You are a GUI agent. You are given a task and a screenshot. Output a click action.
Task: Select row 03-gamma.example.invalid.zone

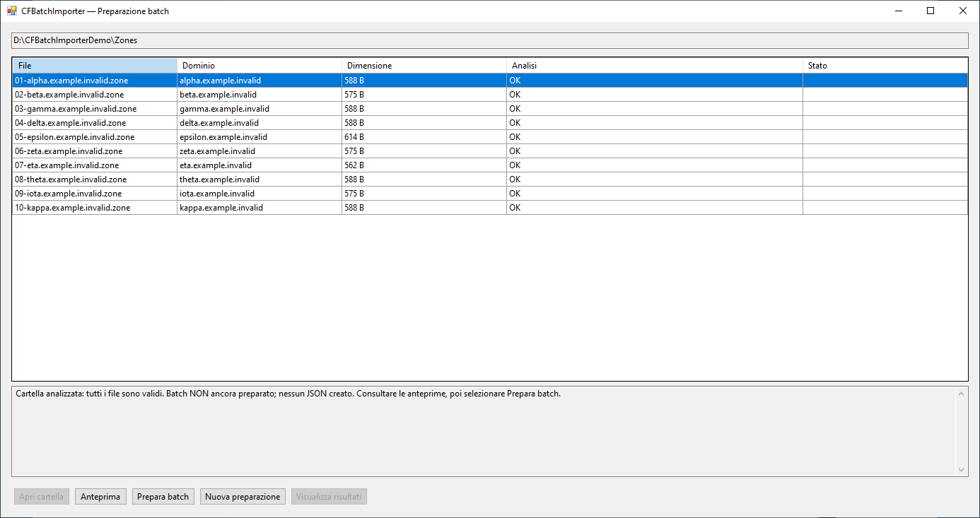point(490,109)
